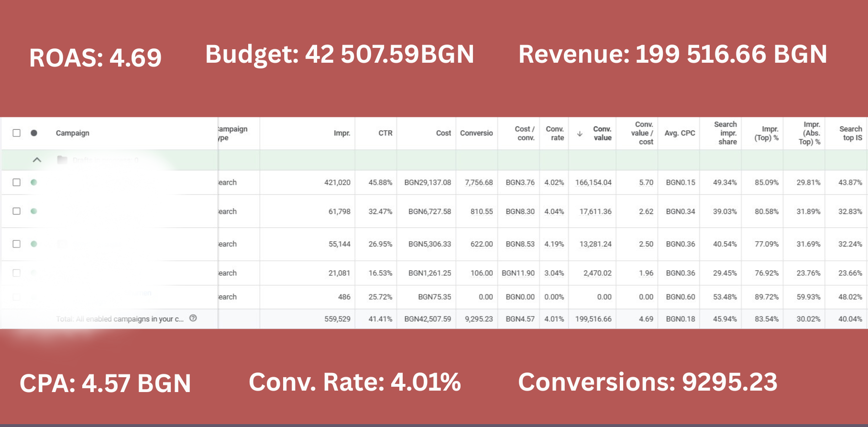Click the 45.88% CTR cell
Image resolution: width=868 pixels, height=427 pixels.
point(380,182)
